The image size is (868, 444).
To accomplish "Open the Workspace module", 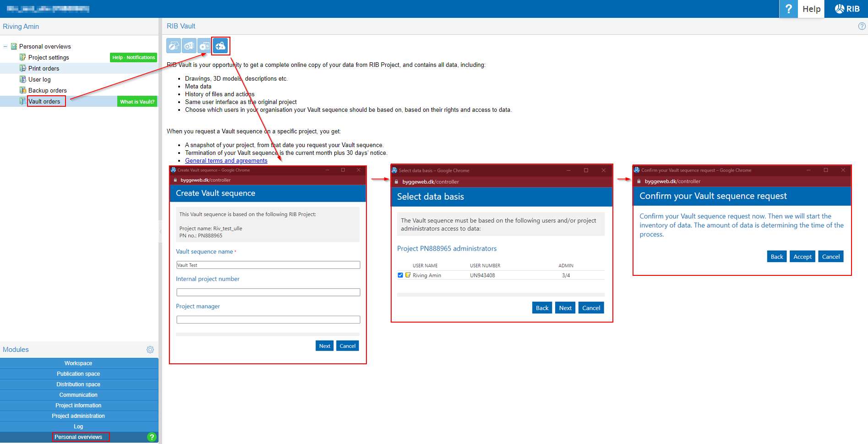I will coord(78,363).
